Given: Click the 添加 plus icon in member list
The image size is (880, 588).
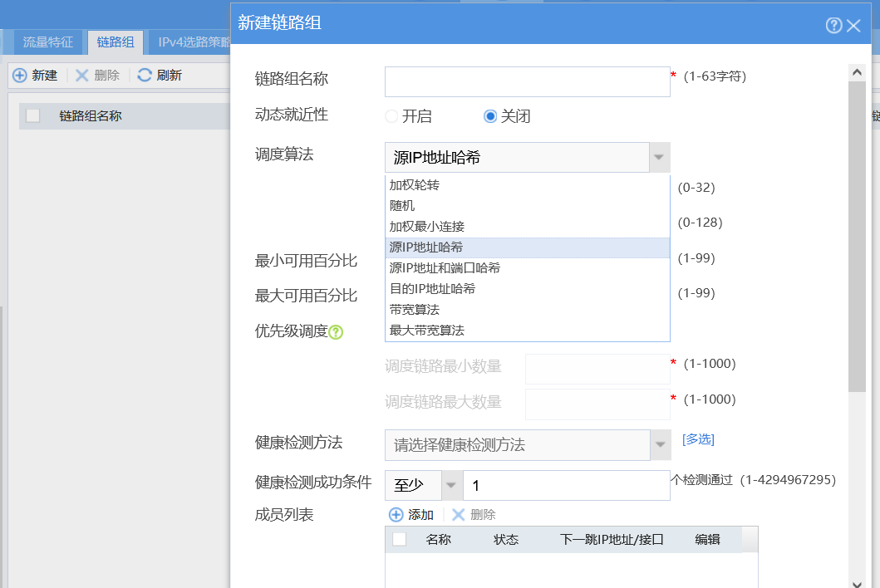Looking at the screenshot, I should [x=396, y=515].
